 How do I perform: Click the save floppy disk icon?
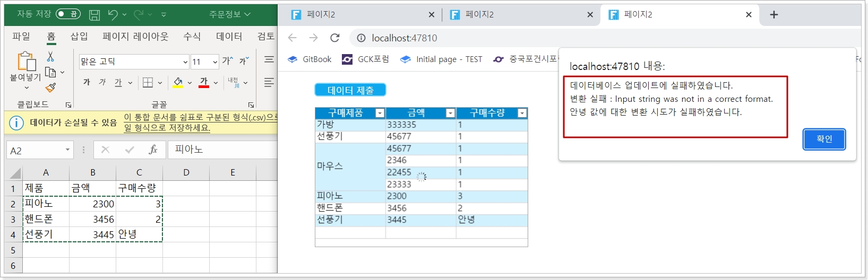[x=94, y=15]
